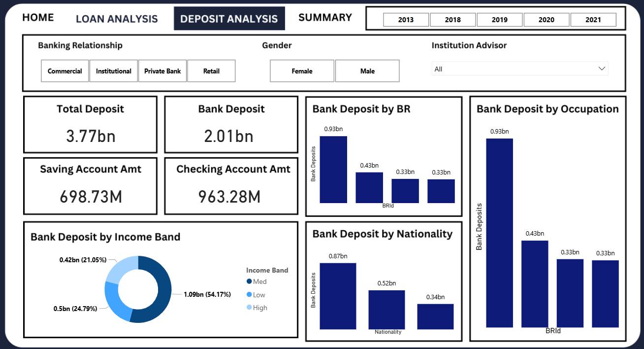
Task: Go to the HOME page tab
Action: pos(38,17)
